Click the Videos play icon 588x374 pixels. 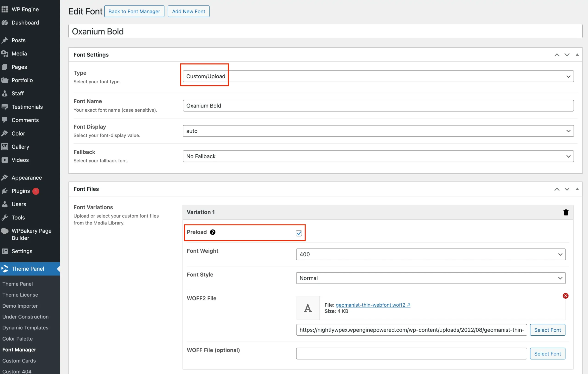click(5, 160)
